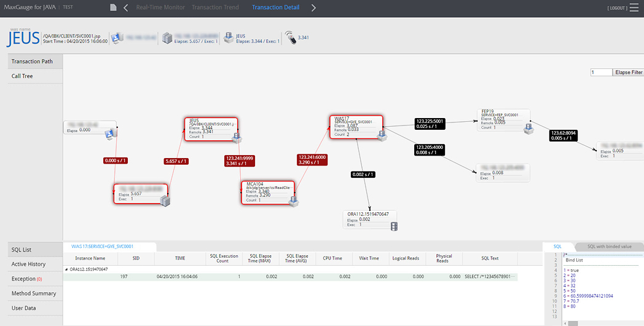Sort by the Instance Name column header
Viewport: 644px width, 326px height.
coord(90,258)
